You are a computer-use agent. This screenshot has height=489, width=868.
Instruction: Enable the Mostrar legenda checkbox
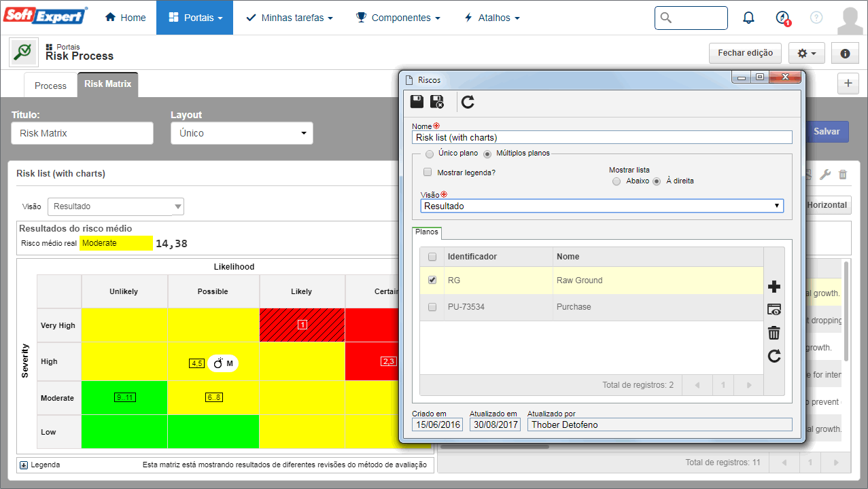pos(428,173)
